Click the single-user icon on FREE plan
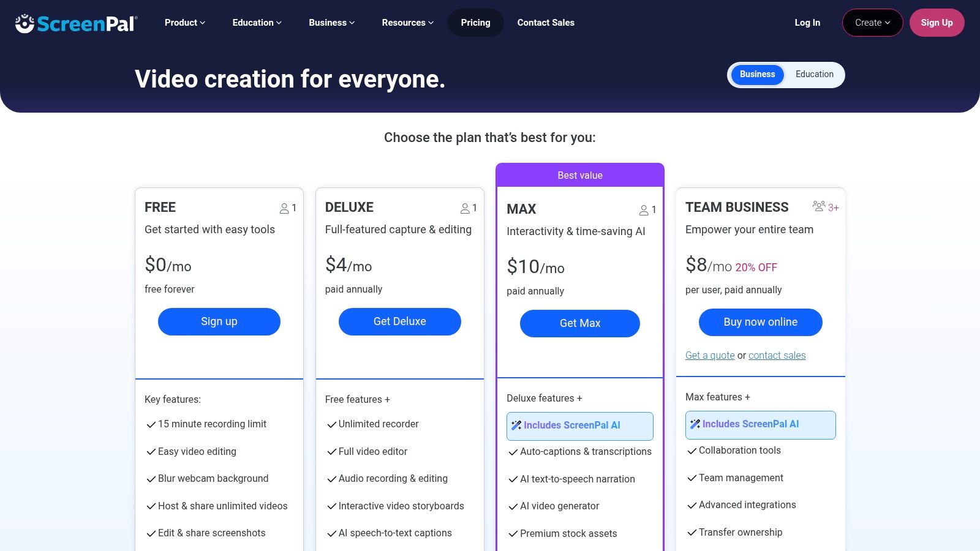980x551 pixels. (x=284, y=209)
